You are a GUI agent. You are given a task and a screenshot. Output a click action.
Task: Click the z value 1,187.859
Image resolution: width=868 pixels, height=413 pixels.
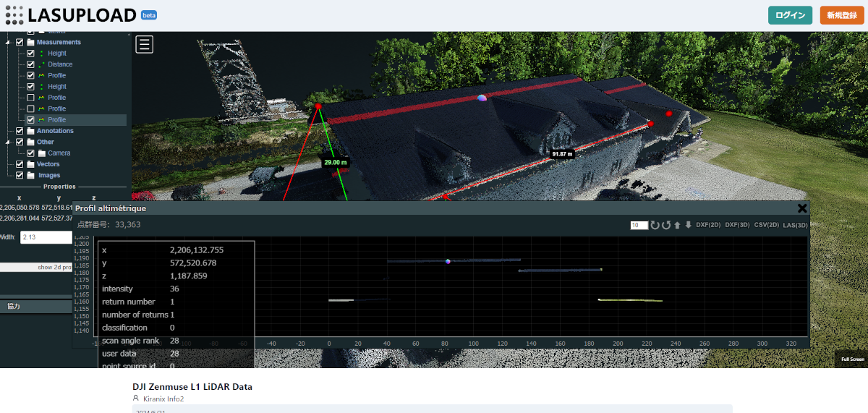[x=188, y=276]
